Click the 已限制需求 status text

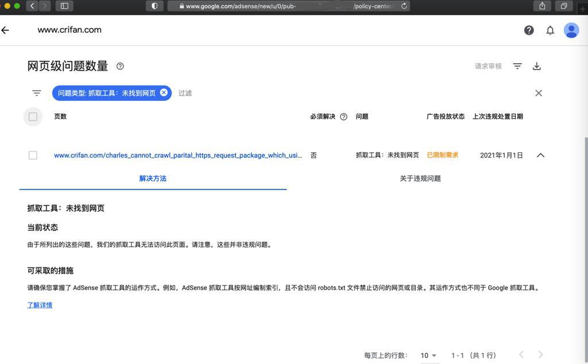443,155
